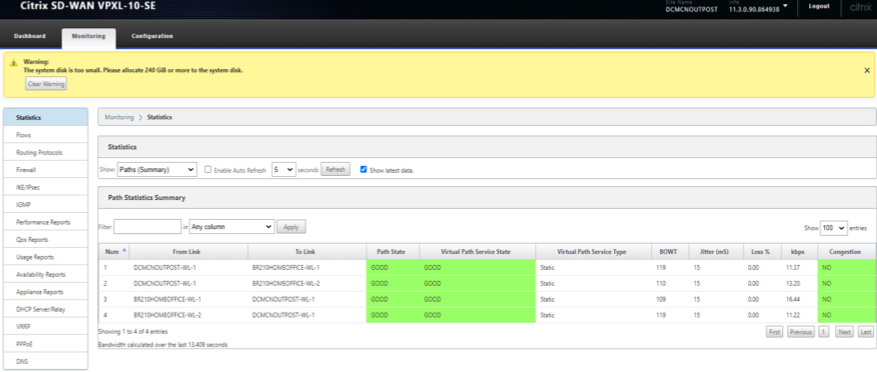Open the Show 100 entries dropdown
The width and height of the screenshot is (877, 372).
click(833, 228)
